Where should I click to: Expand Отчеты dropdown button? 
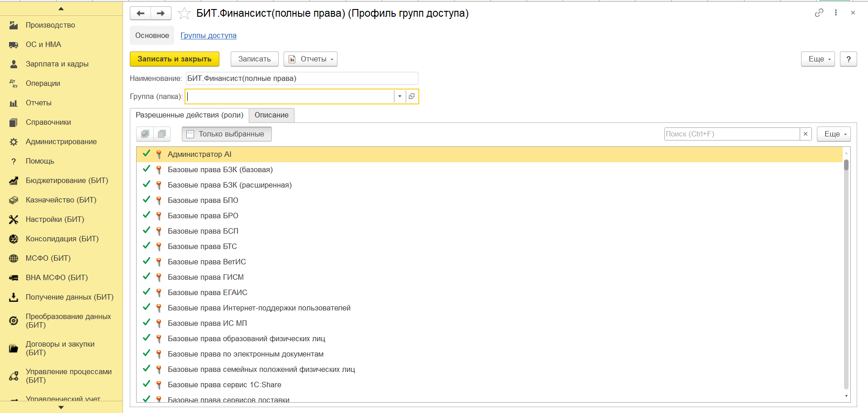[x=310, y=59]
